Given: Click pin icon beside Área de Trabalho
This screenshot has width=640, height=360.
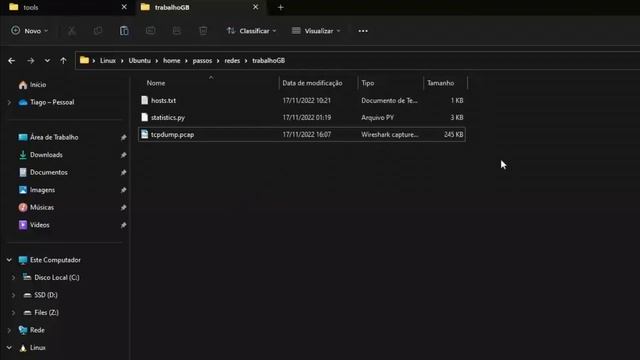Looking at the screenshot, I should (123, 138).
